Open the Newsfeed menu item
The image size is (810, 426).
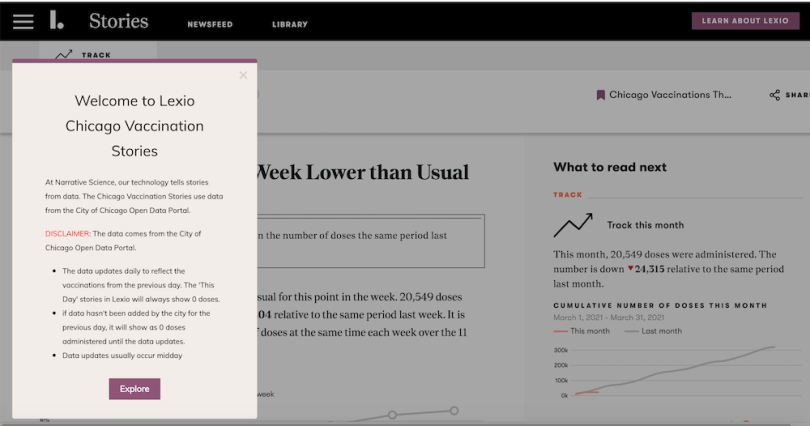[209, 24]
